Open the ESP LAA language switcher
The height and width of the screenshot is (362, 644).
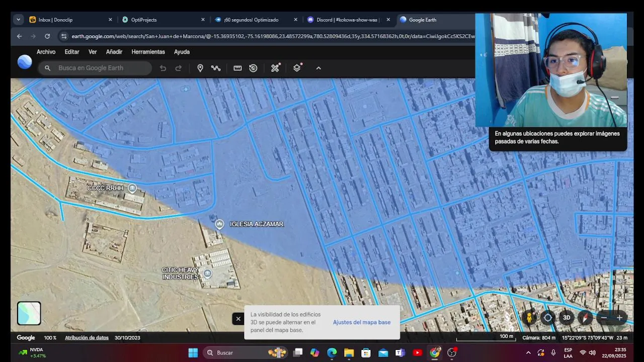pyautogui.click(x=568, y=353)
